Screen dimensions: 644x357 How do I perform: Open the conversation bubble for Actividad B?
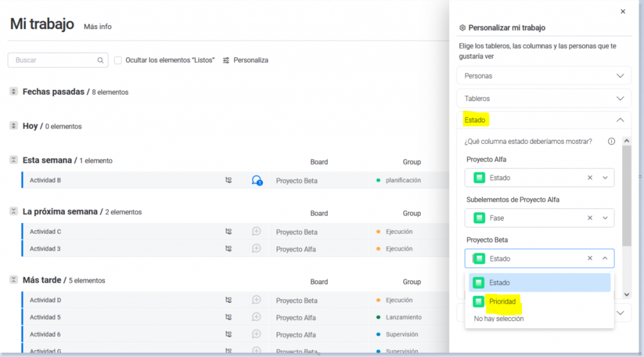click(257, 180)
